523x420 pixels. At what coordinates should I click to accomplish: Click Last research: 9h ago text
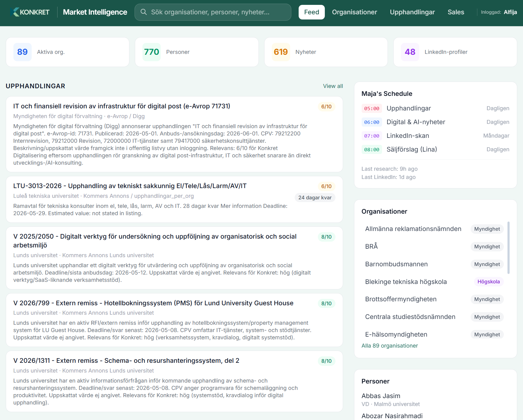[389, 169]
